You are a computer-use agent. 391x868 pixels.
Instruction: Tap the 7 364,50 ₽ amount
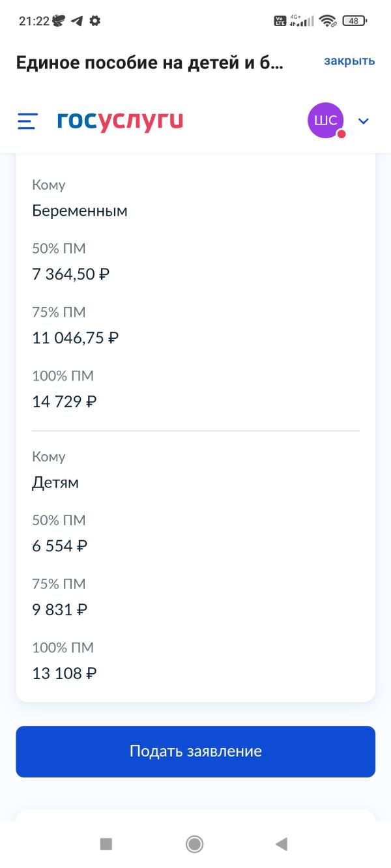tap(71, 274)
